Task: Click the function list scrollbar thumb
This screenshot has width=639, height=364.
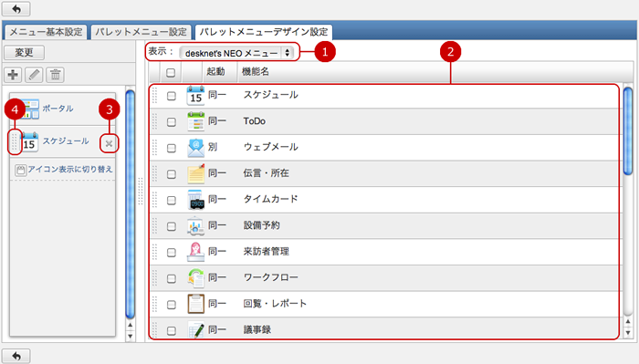Action: 628,131
